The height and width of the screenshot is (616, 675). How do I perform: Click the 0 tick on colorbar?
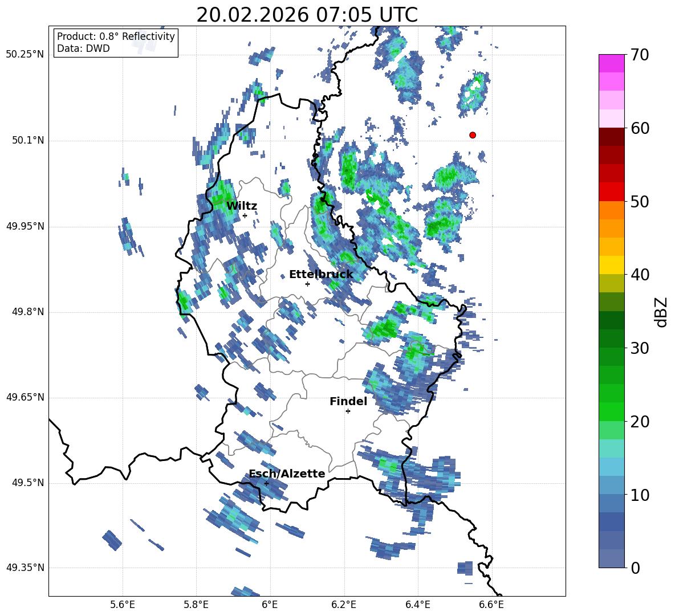coord(635,568)
